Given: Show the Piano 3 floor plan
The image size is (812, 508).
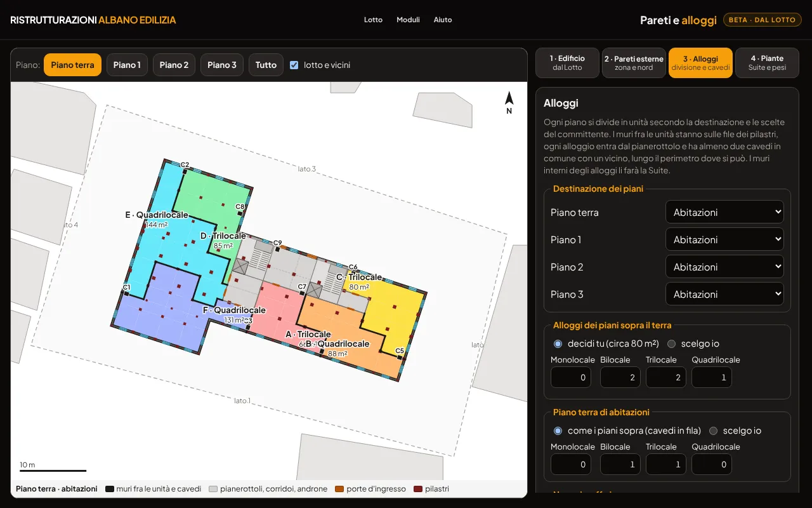Looking at the screenshot, I should tap(222, 65).
